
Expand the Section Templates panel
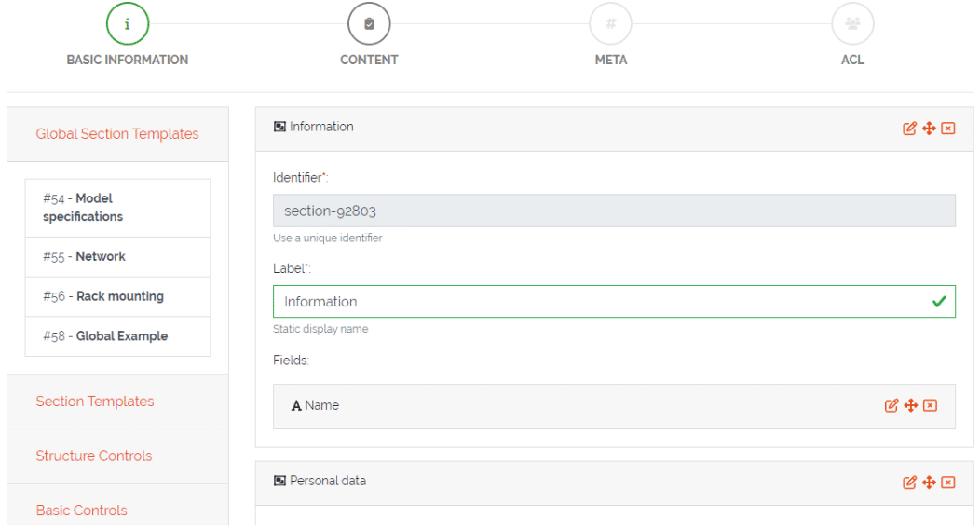[x=95, y=402]
